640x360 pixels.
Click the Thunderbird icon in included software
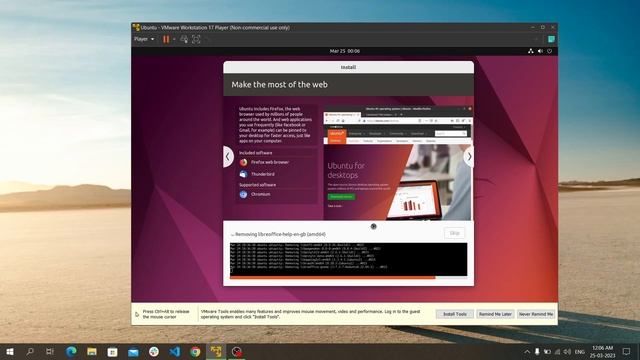click(x=243, y=174)
